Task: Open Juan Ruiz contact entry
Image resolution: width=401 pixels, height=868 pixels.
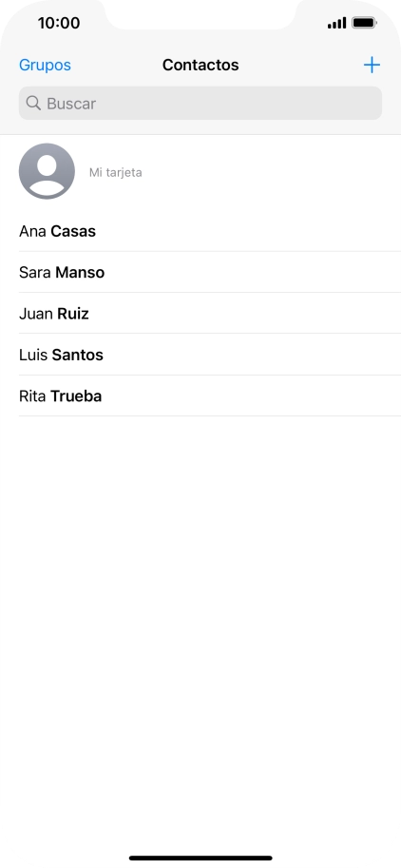Action: (x=210, y=314)
